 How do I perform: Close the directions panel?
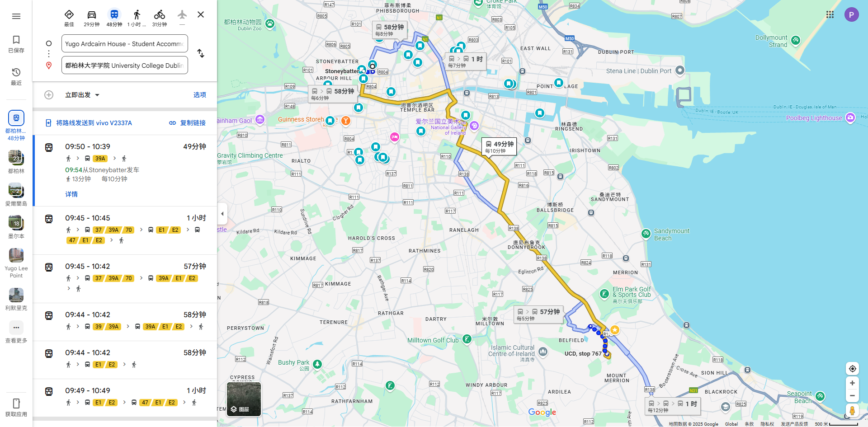pos(201,14)
